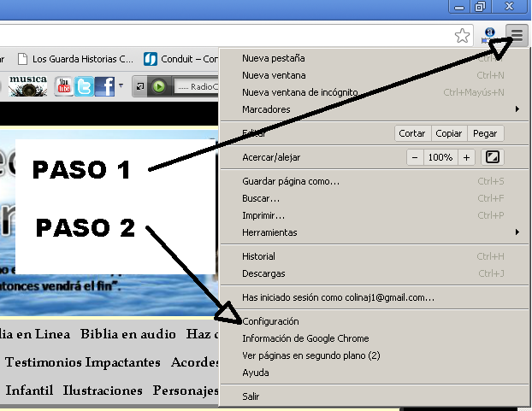Click the Pegar button

pos(485,133)
